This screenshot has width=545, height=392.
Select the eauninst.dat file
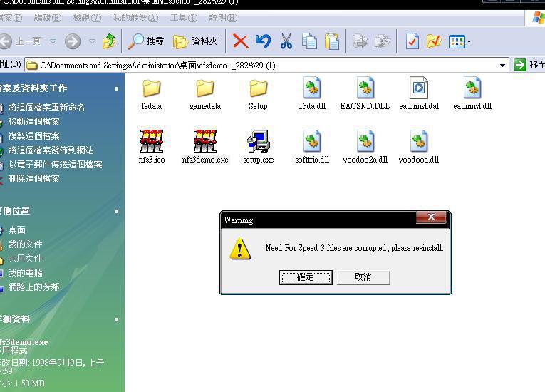(419, 94)
